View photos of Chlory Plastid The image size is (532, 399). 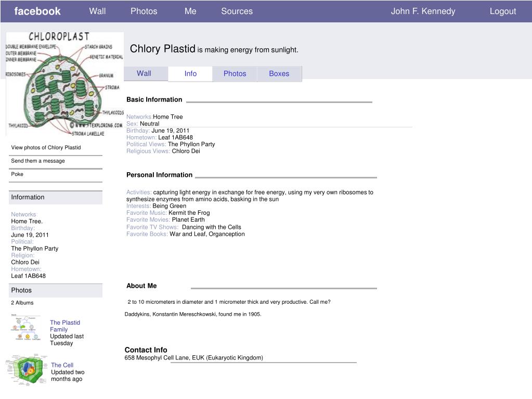[x=46, y=148]
